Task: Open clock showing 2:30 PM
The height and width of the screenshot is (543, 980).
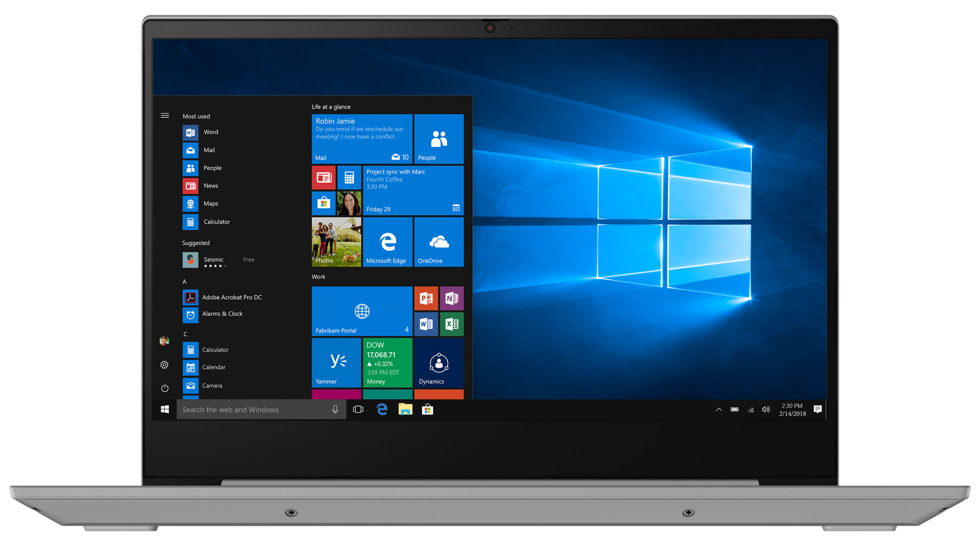Action: click(x=792, y=409)
